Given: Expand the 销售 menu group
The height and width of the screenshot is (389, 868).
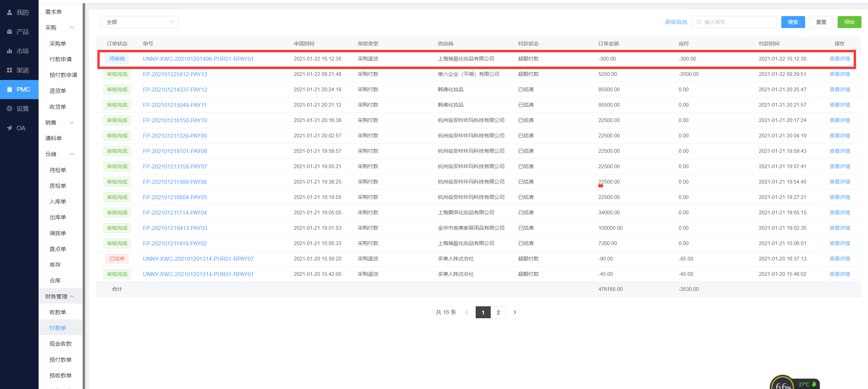Looking at the screenshot, I should [72, 123].
